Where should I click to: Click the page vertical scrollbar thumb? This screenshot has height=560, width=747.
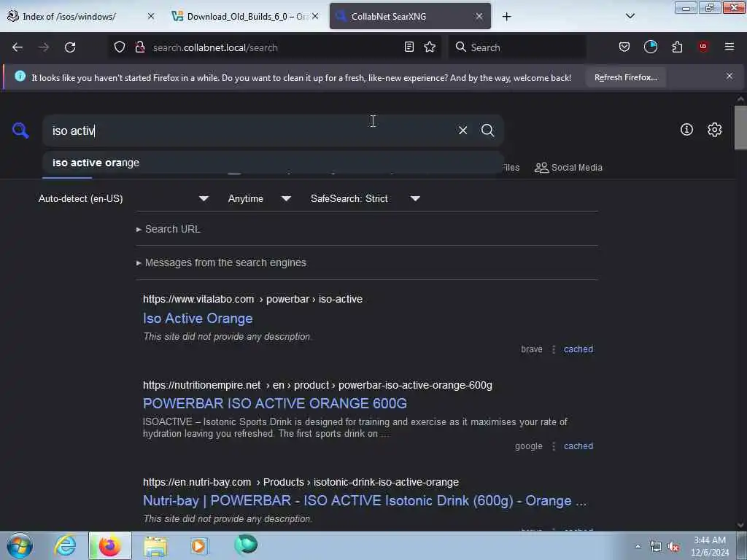coord(740,128)
